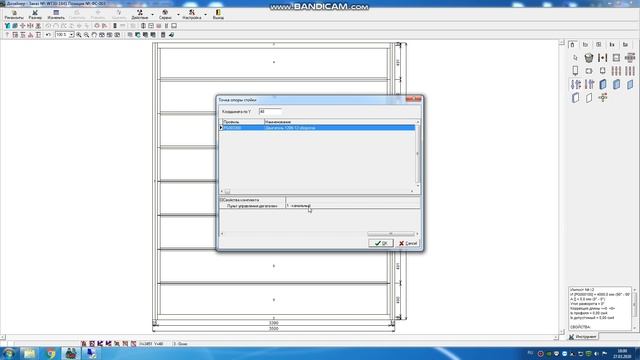Expand the Действия dropdown arrow
The width and height of the screenshot is (640, 360).
(x=153, y=15)
